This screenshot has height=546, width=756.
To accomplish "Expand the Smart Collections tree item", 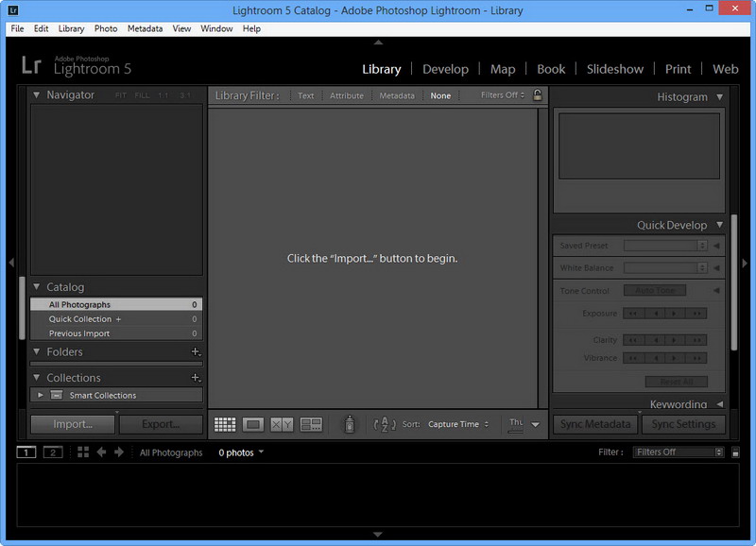I will tap(41, 395).
